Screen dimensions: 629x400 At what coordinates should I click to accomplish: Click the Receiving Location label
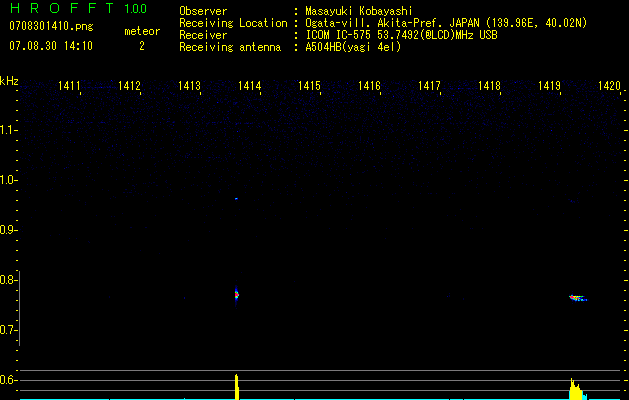pos(233,23)
